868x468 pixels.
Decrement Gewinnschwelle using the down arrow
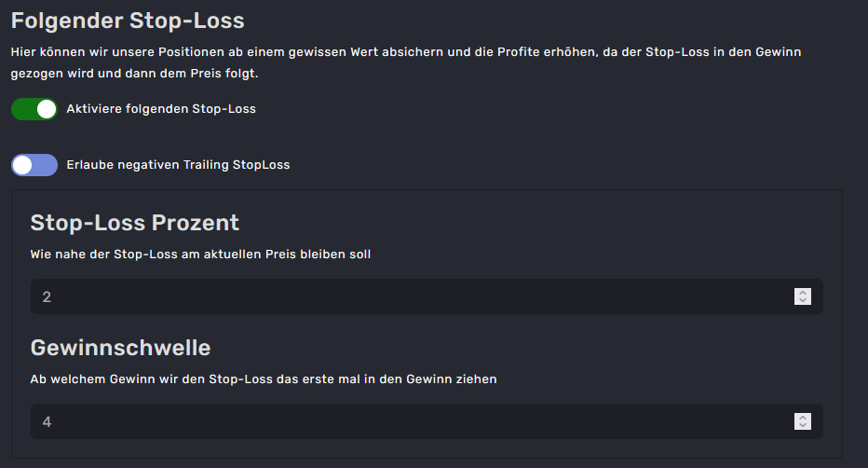coord(803,425)
